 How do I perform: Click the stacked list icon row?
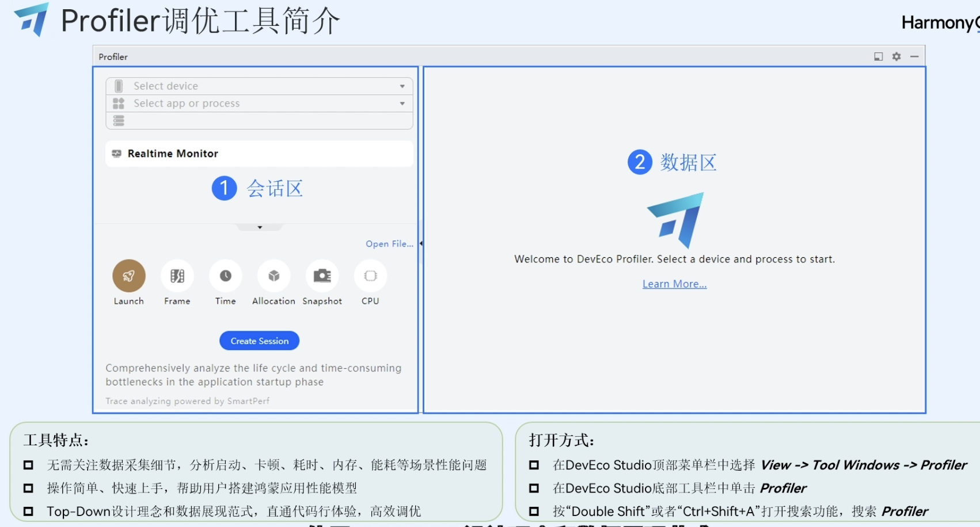point(119,121)
